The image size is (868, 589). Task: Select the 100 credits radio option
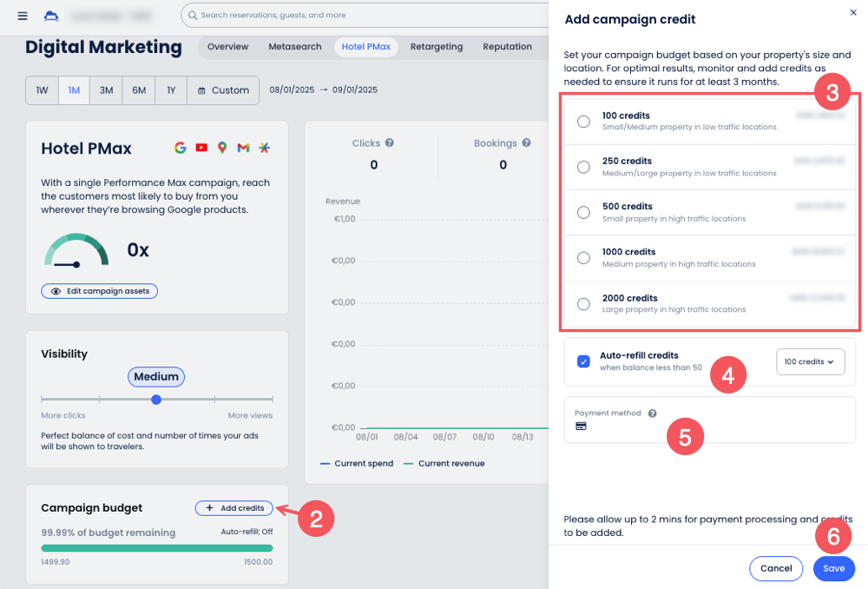tap(583, 122)
